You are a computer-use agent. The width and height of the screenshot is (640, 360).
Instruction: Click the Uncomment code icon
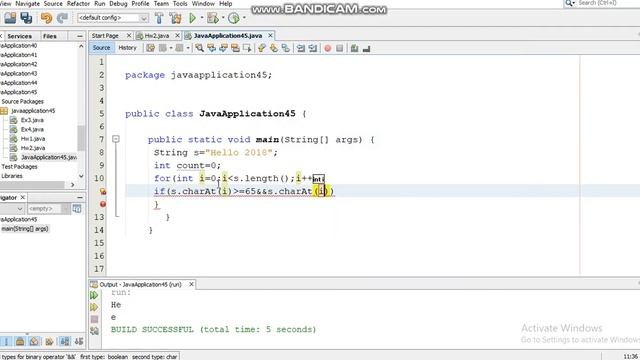(366, 48)
